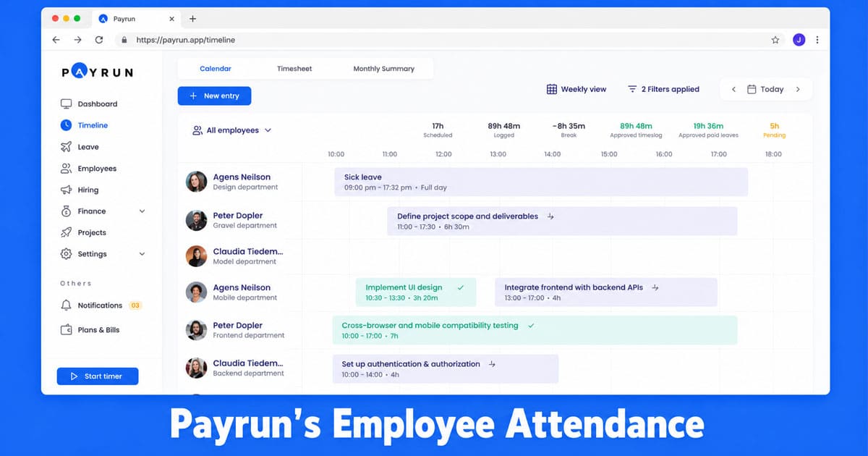Click the Notifications bell icon
Screen dimensions: 868x456
coord(66,305)
